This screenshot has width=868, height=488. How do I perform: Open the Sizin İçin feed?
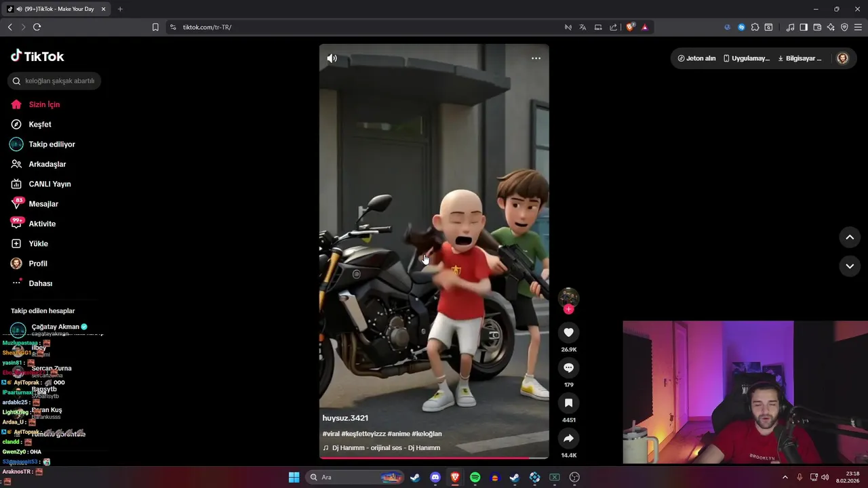click(x=45, y=104)
